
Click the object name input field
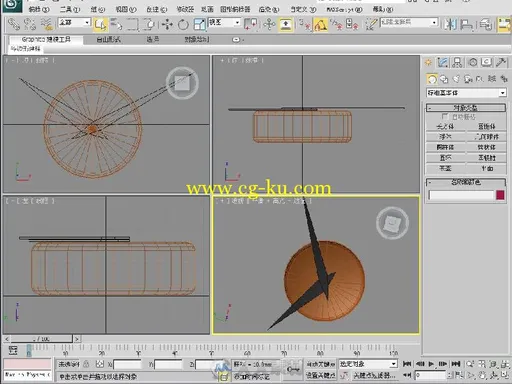point(461,195)
